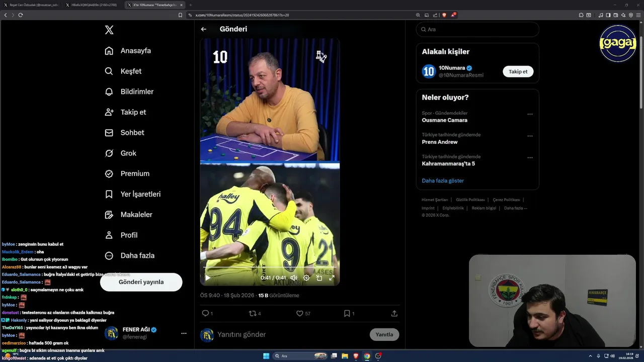Viewport: 644px width, 362px height.
Task: Open Gizlilik Politikası link
Action: point(470,200)
